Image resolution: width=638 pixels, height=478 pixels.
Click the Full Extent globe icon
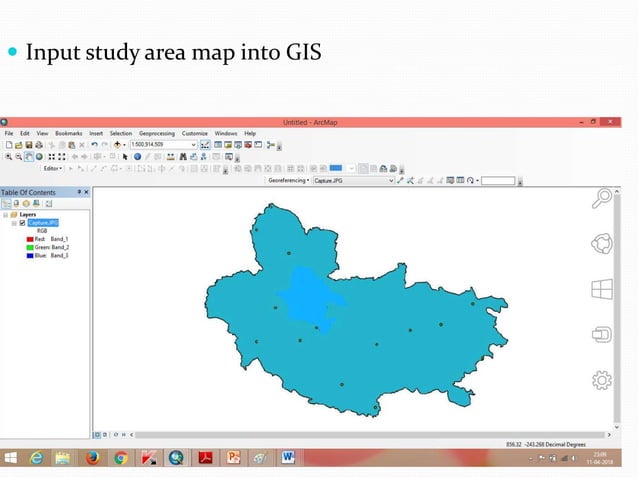click(39, 157)
